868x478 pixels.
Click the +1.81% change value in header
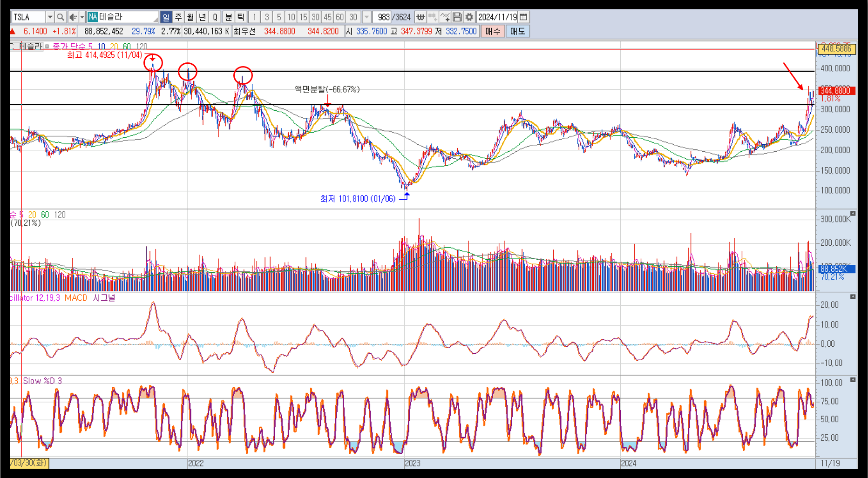[x=64, y=31]
